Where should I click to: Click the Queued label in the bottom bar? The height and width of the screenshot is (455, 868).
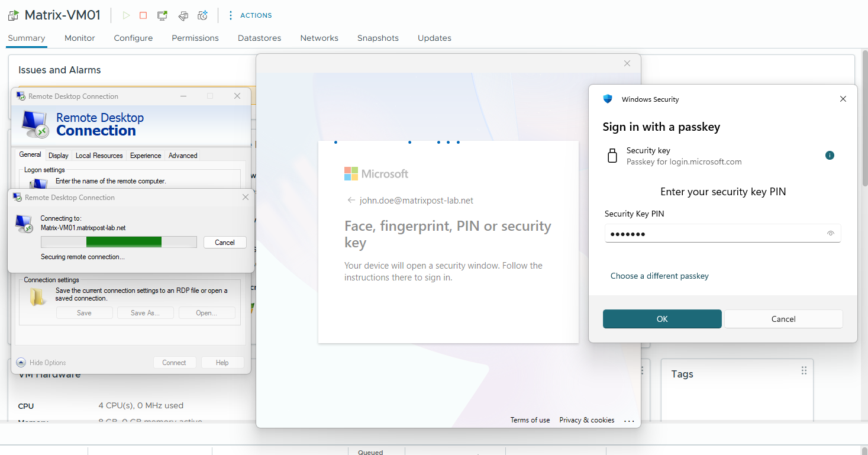[370, 452]
